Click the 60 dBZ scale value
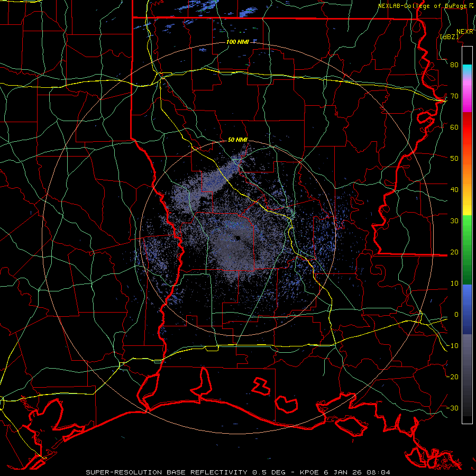 (x=454, y=127)
